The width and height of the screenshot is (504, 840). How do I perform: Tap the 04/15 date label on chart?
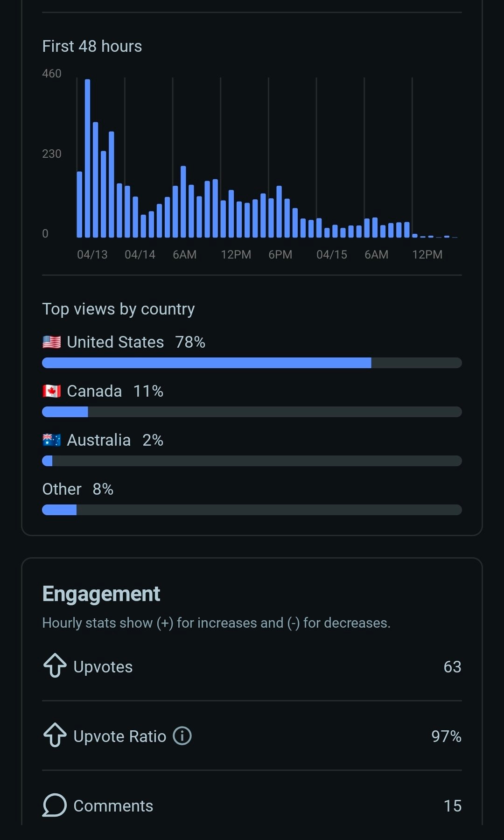pyautogui.click(x=331, y=255)
